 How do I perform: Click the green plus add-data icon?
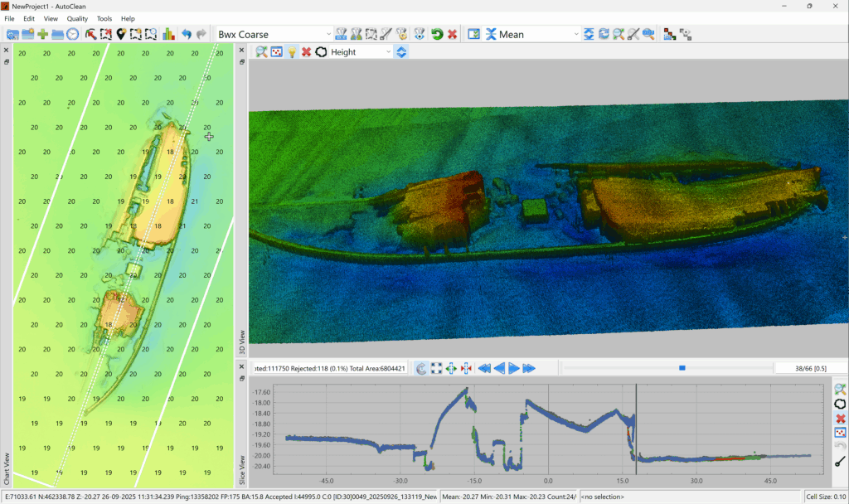point(42,34)
